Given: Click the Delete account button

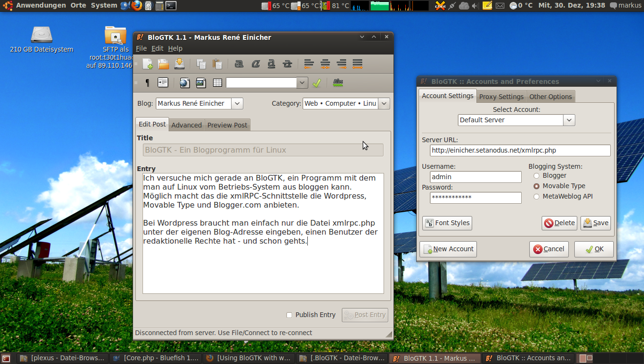Looking at the screenshot, I should point(559,223).
